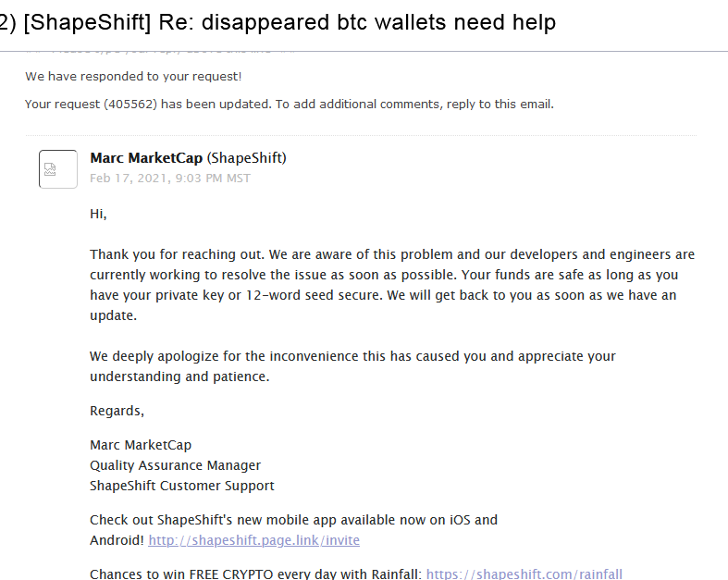Click the request number 405562
The height and width of the screenshot is (580, 728).
pos(130,104)
